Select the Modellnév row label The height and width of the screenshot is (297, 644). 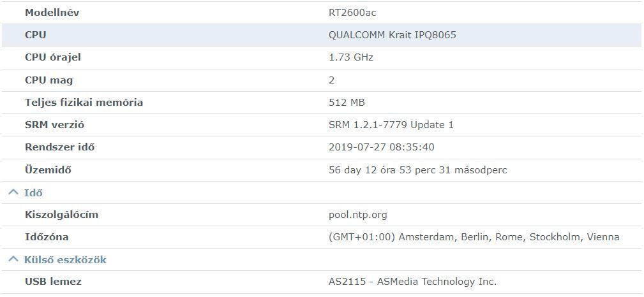pos(52,13)
